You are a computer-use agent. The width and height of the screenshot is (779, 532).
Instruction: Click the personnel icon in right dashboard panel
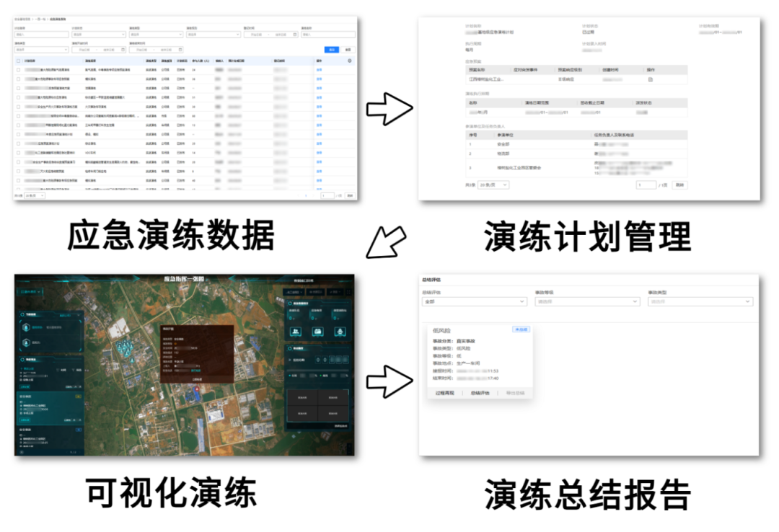295,330
